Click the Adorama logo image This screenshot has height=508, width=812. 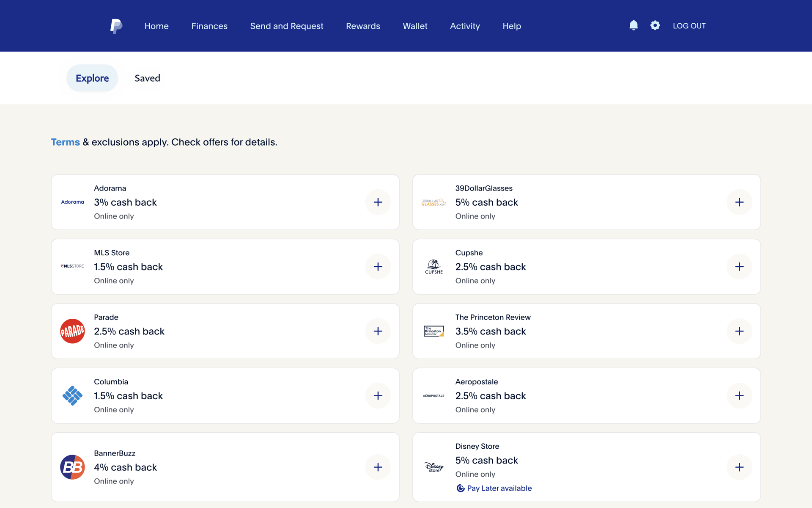pyautogui.click(x=72, y=202)
